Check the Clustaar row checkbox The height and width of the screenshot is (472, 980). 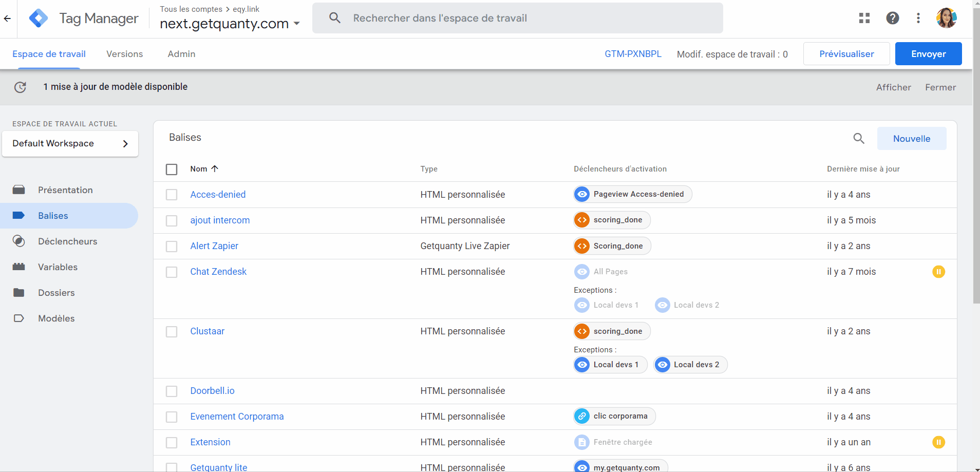click(x=172, y=332)
